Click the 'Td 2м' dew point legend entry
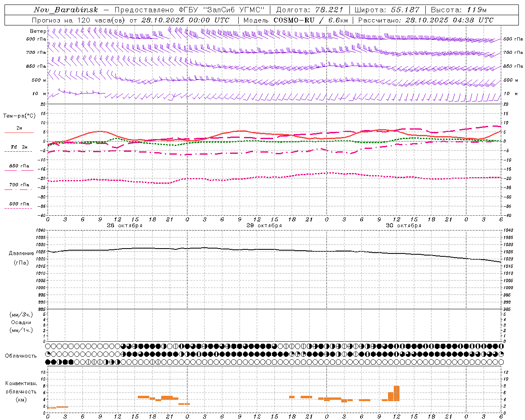 (19, 147)
